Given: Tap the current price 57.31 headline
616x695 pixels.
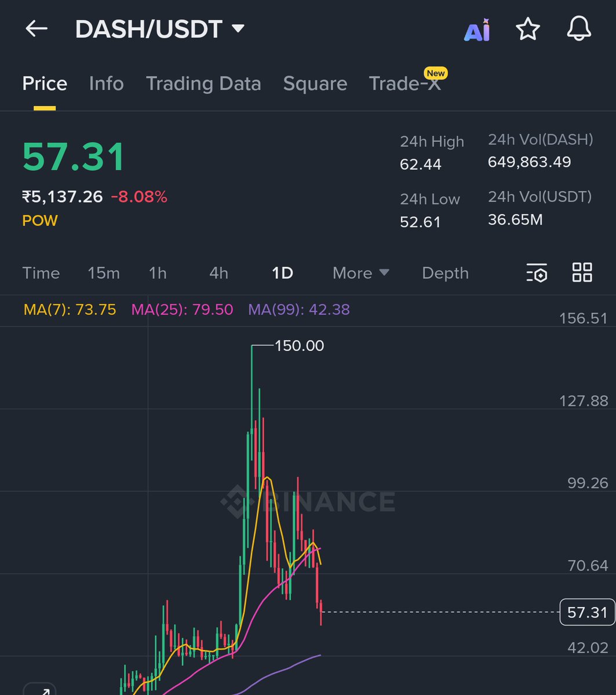Looking at the screenshot, I should tap(74, 156).
